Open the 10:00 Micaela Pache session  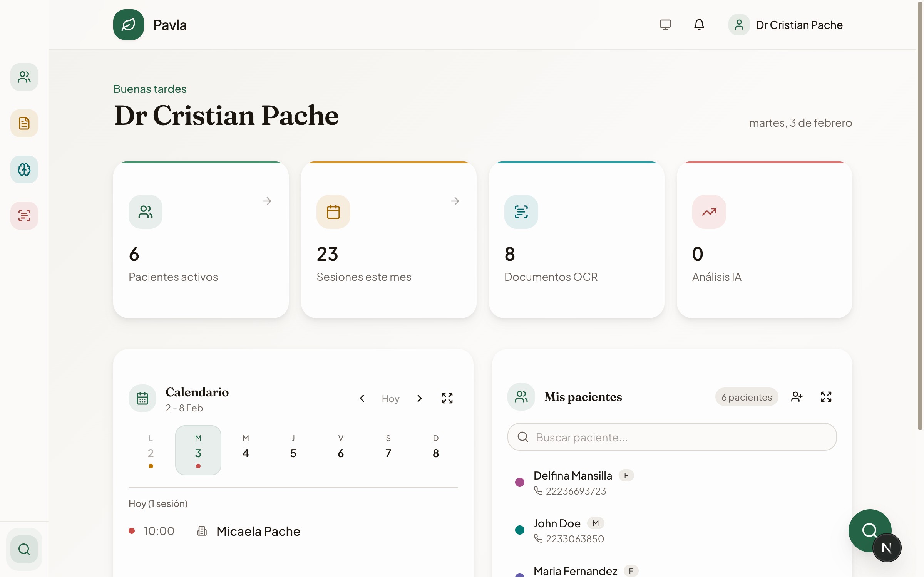point(258,531)
